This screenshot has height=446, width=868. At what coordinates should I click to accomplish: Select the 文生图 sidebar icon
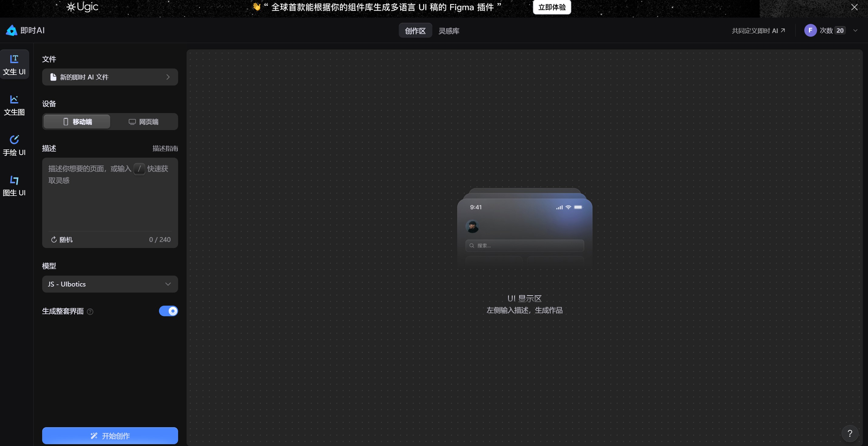click(14, 105)
